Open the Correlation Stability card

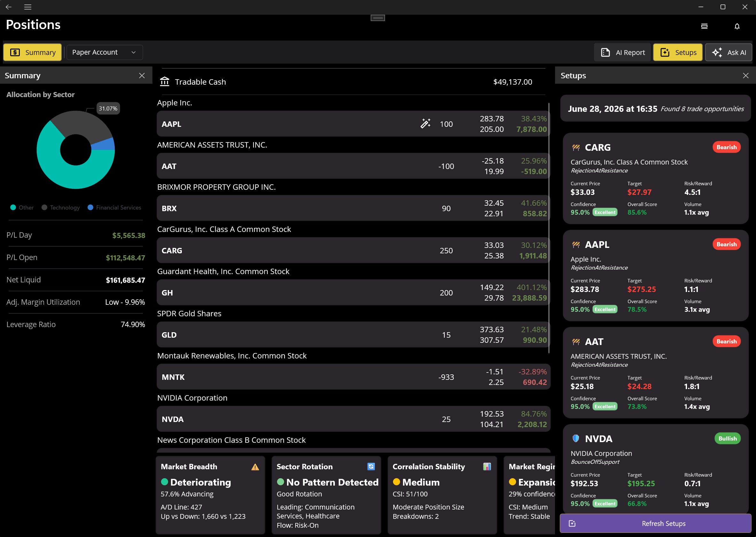(442, 495)
